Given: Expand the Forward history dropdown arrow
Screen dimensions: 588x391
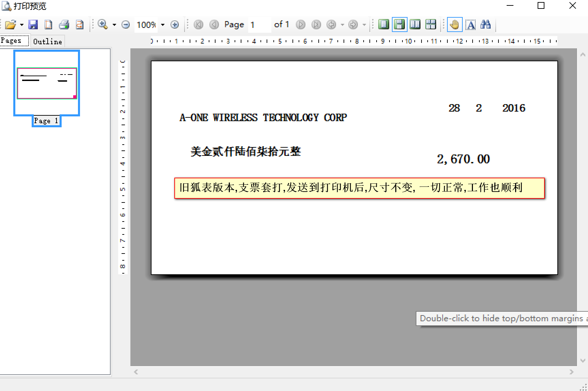Looking at the screenshot, I should point(364,25).
